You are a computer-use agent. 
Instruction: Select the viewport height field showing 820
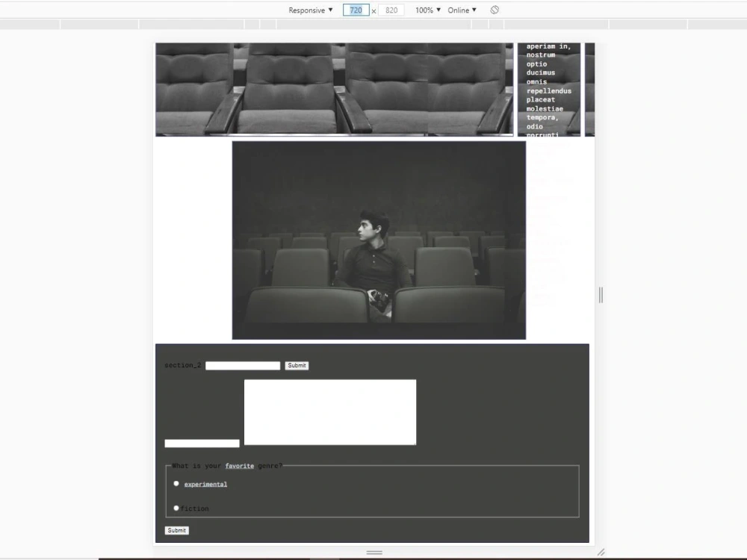tap(391, 10)
